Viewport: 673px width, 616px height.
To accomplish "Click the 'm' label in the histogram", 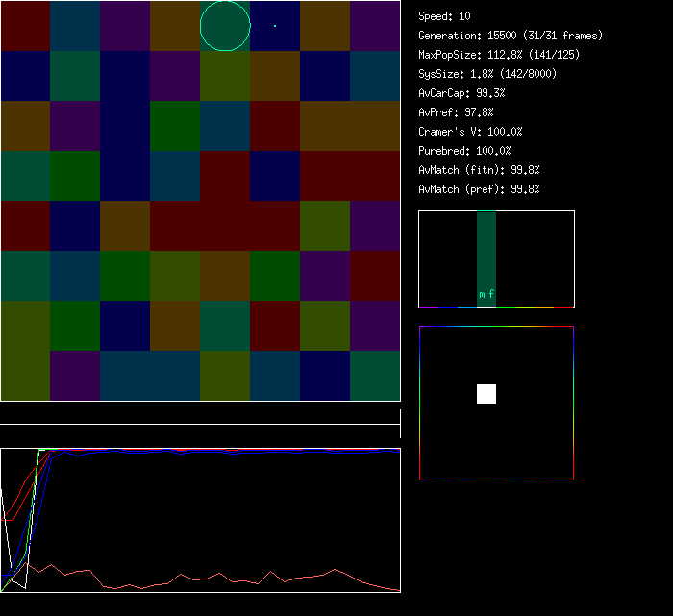I will coord(482,295).
